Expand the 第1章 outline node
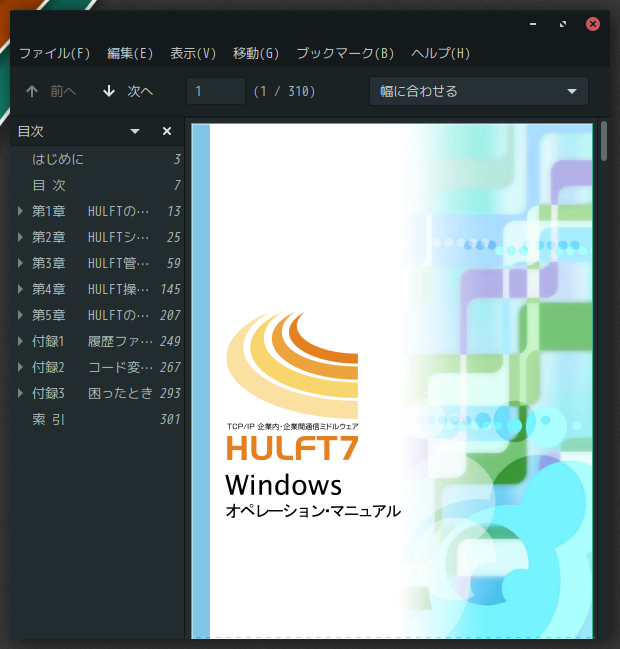This screenshot has width=620, height=649. tap(20, 211)
